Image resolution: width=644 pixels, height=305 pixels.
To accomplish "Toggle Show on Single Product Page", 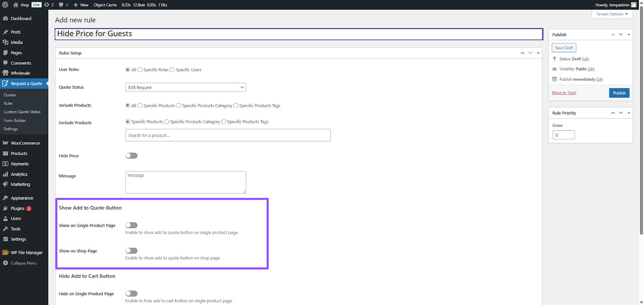I will coord(132,225).
